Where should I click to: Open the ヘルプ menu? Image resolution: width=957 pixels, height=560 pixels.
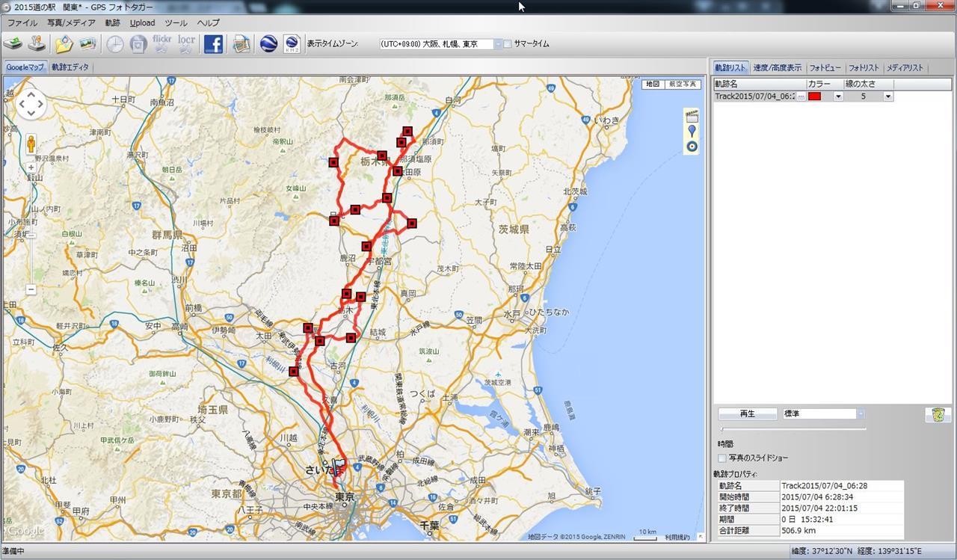coord(208,23)
